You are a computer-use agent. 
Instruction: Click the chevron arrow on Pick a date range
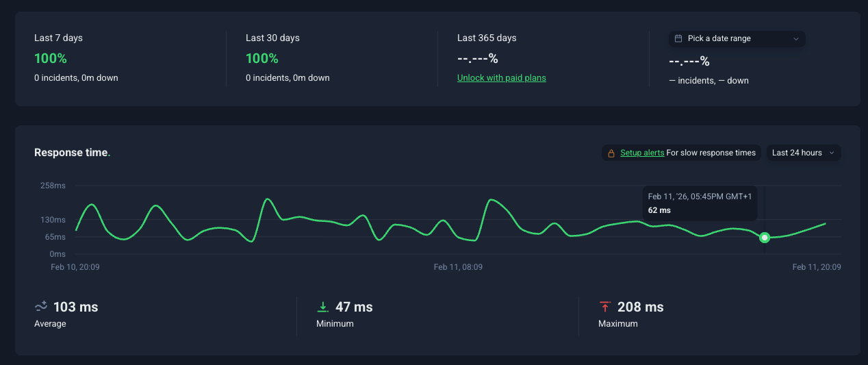(795, 39)
